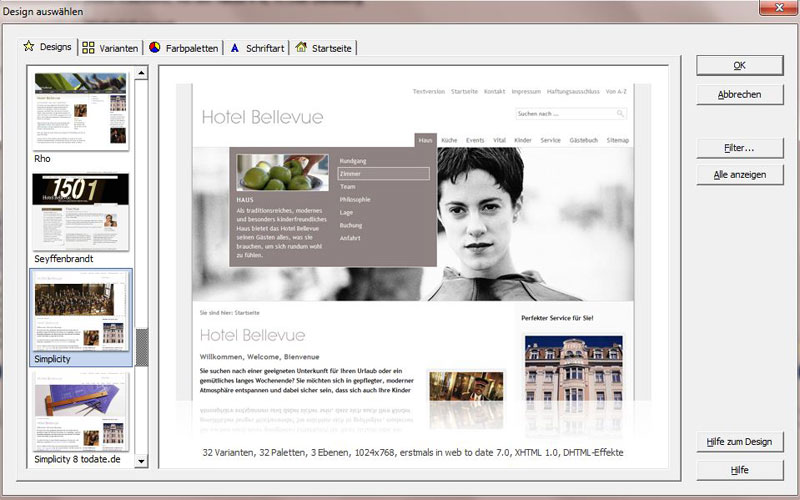Click the house icon on Startseite tab
The width and height of the screenshot is (800, 500).
(300, 48)
